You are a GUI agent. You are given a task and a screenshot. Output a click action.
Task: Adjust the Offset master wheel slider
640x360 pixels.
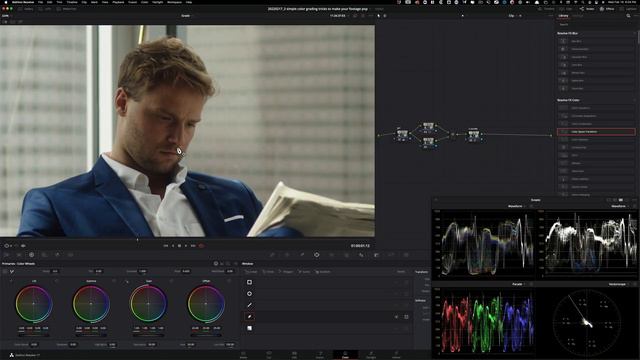pyautogui.click(x=206, y=335)
